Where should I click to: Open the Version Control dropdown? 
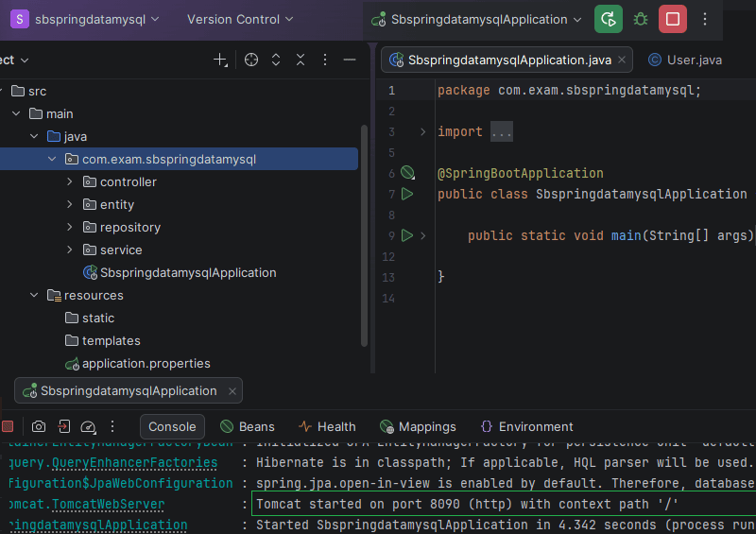pos(240,19)
